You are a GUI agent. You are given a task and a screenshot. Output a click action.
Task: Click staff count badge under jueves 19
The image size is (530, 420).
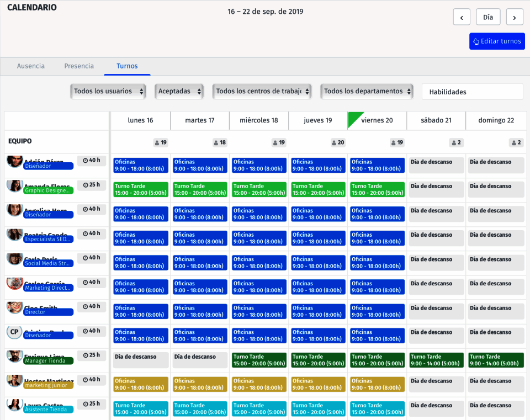coord(337,142)
